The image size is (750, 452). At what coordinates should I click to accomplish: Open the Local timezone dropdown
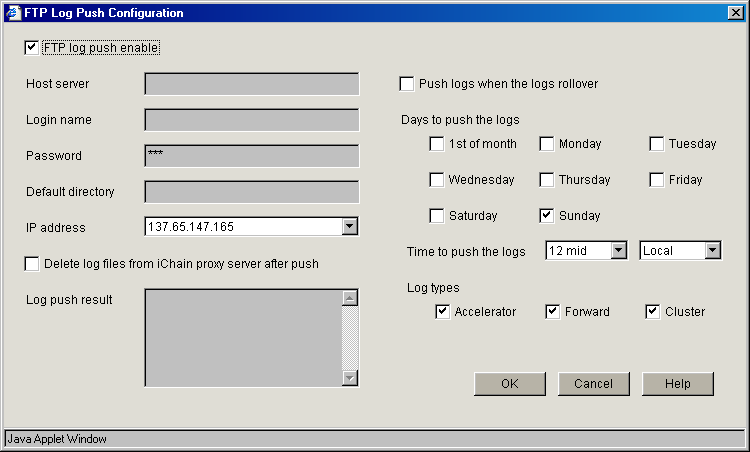(712, 251)
